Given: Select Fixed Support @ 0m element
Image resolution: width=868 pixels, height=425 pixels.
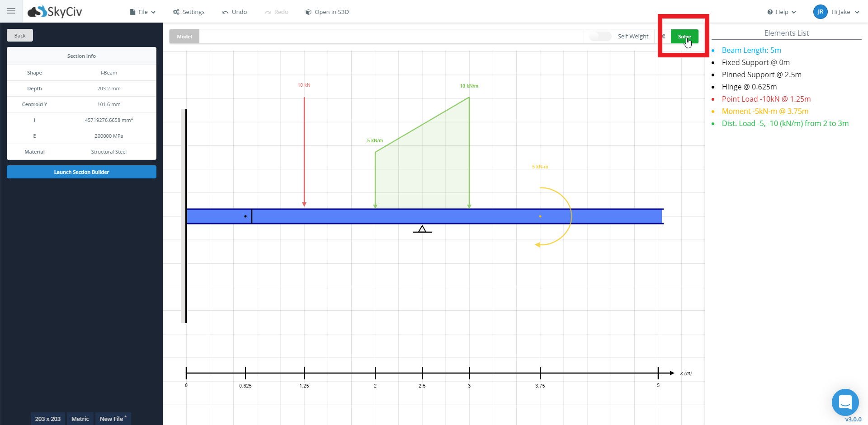Looking at the screenshot, I should point(755,62).
